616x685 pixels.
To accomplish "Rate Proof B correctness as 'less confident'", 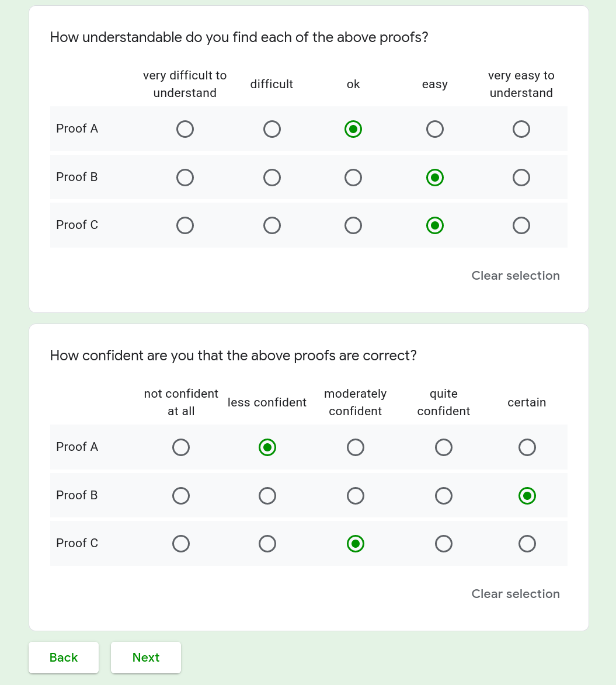I will coord(267,496).
